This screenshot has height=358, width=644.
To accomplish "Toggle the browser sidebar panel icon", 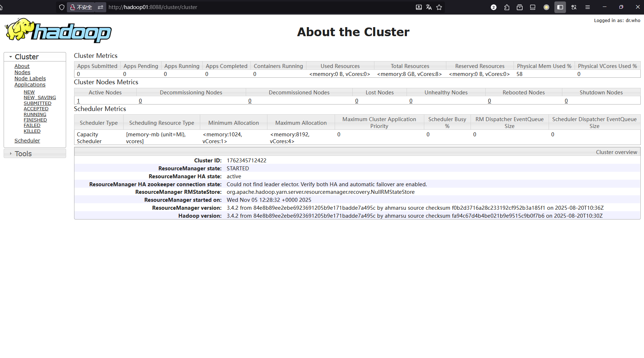I will 560,7.
